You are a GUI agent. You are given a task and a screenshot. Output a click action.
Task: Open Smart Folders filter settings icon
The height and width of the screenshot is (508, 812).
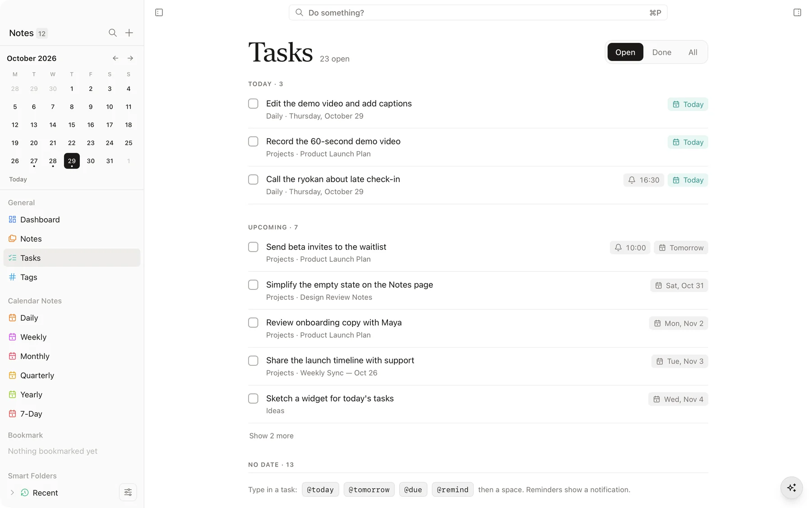tap(128, 492)
